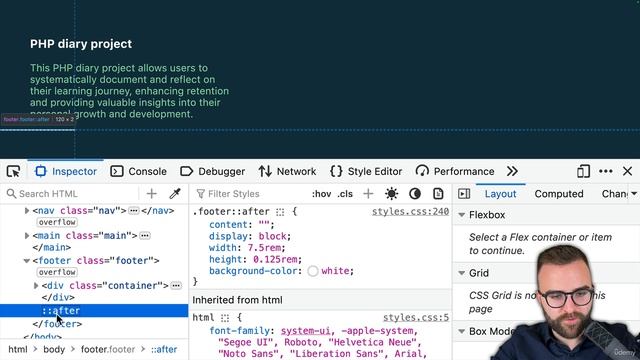Add new node with plus icon
Image resolution: width=640 pixels, height=360 pixels.
click(152, 193)
